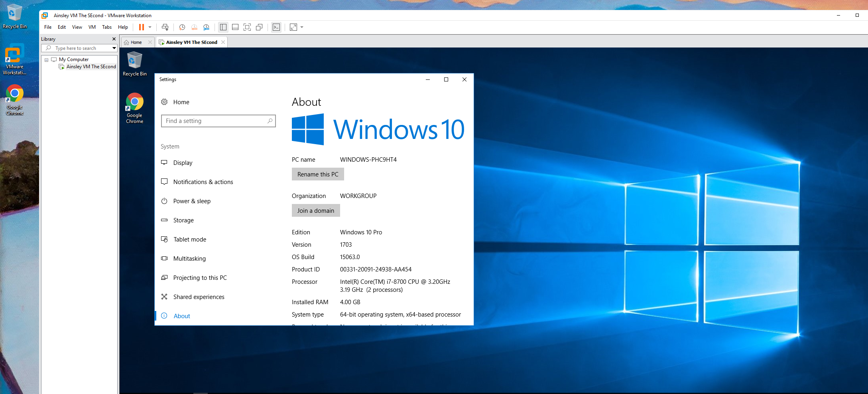This screenshot has width=868, height=394.
Task: Close the Ainsley VM The SEcond tab
Action: [223, 42]
